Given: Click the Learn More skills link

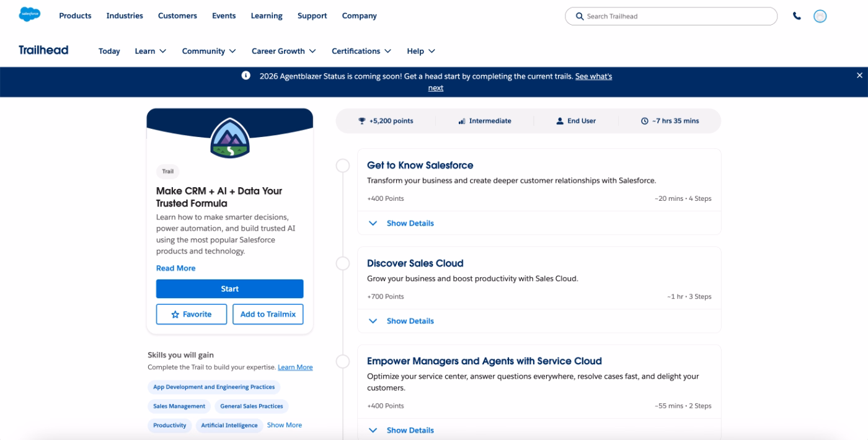Looking at the screenshot, I should [295, 367].
